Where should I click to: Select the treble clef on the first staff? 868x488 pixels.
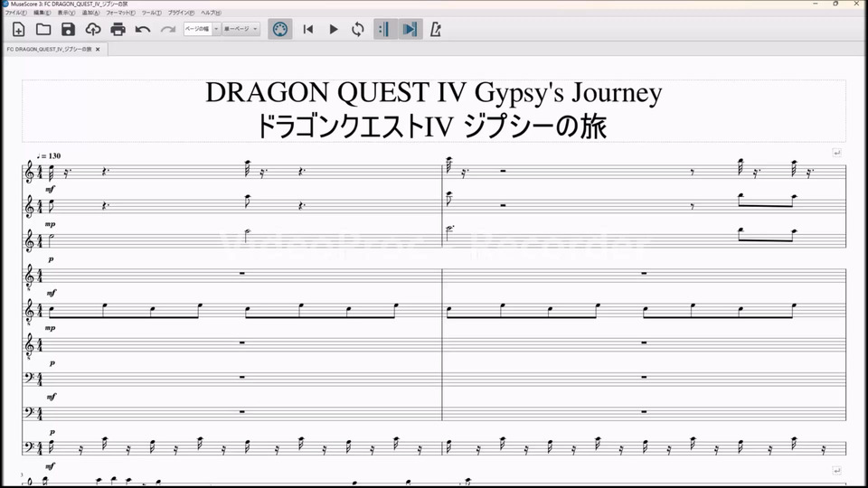click(29, 174)
